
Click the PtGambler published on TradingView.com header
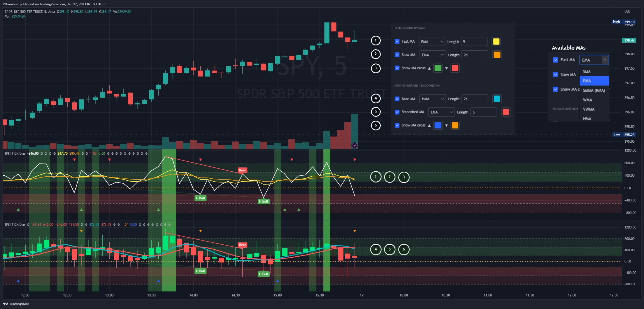54,4
